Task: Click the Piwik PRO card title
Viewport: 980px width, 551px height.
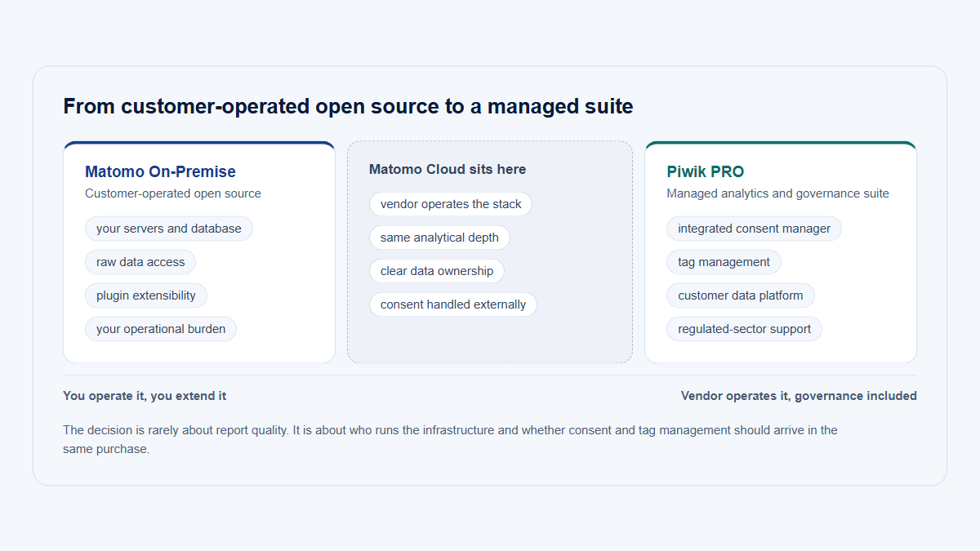Action: (706, 171)
